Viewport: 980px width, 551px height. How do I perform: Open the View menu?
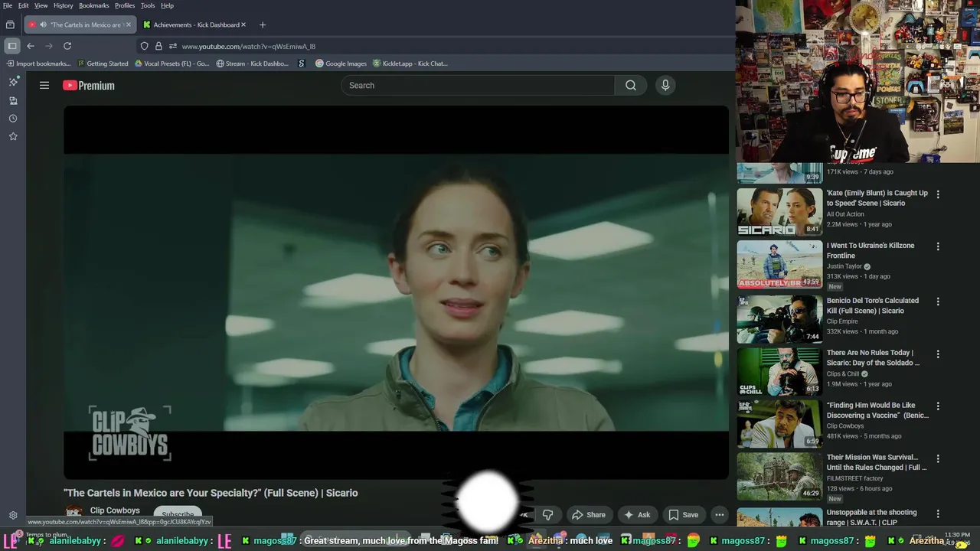[x=41, y=5]
